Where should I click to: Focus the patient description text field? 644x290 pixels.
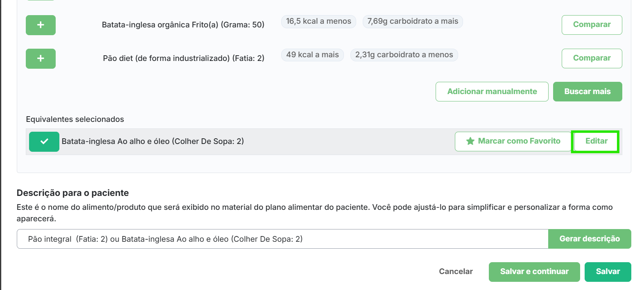[282, 239]
